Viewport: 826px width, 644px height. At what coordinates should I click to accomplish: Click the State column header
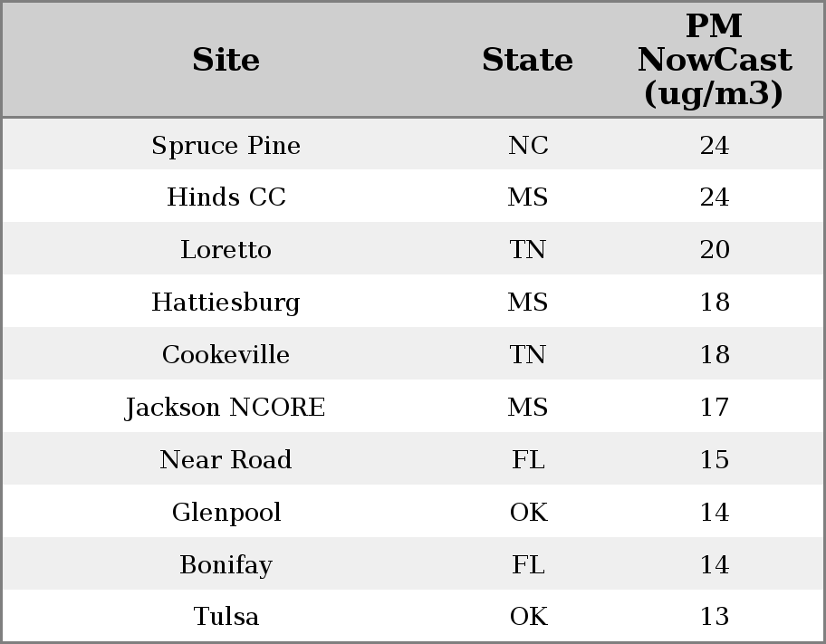pos(527,60)
